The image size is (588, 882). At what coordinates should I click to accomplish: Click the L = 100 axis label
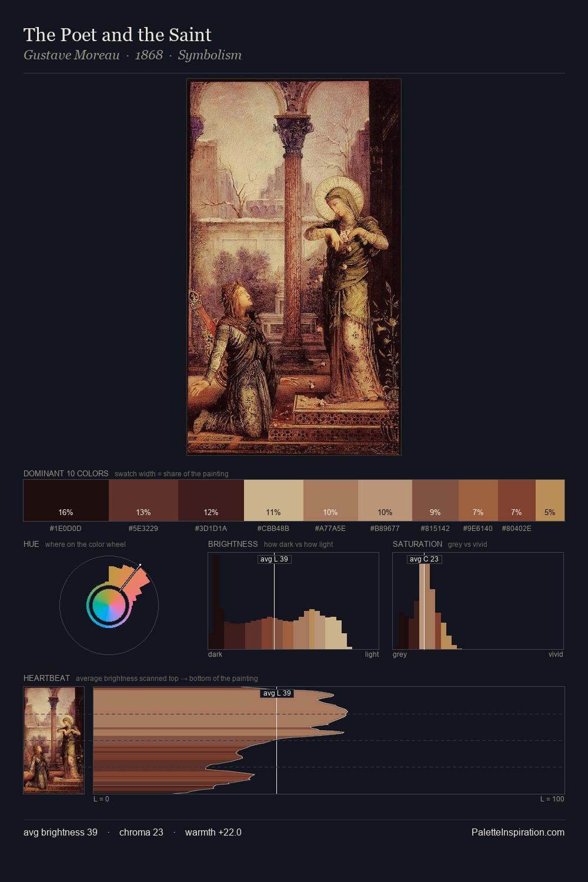tap(552, 799)
